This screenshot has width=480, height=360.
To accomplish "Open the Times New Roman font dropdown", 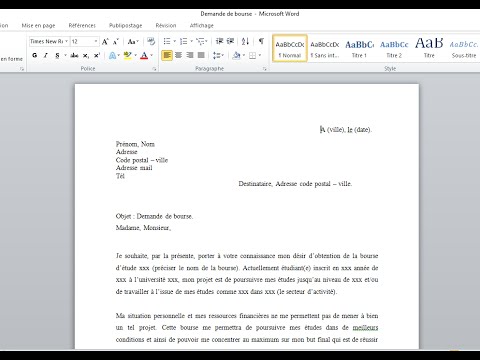I will (67, 41).
